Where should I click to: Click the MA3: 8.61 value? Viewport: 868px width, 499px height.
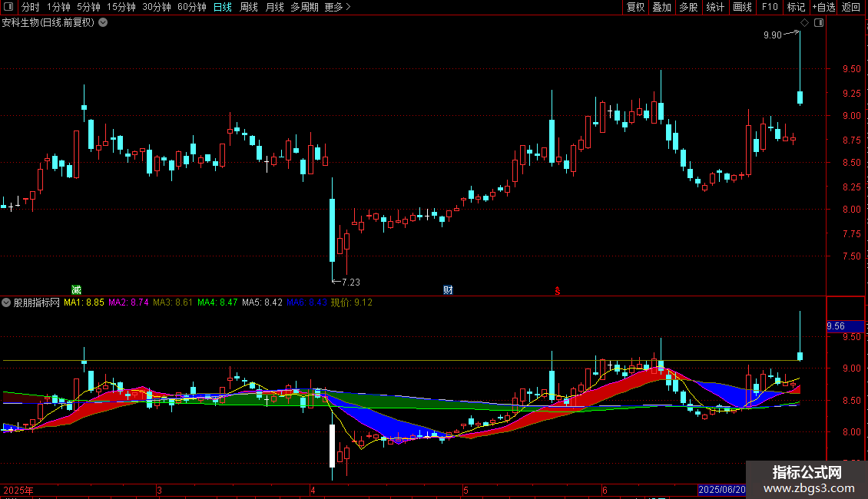point(173,302)
